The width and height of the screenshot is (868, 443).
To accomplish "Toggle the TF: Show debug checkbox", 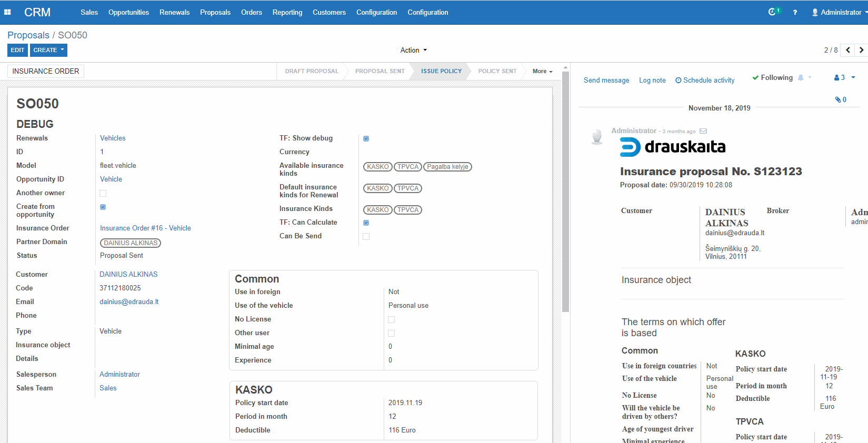I will (366, 138).
